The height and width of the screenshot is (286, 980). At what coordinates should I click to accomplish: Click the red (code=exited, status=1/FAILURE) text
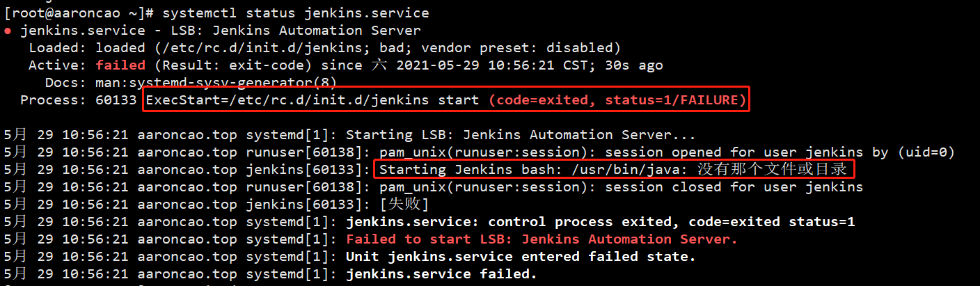(617, 100)
